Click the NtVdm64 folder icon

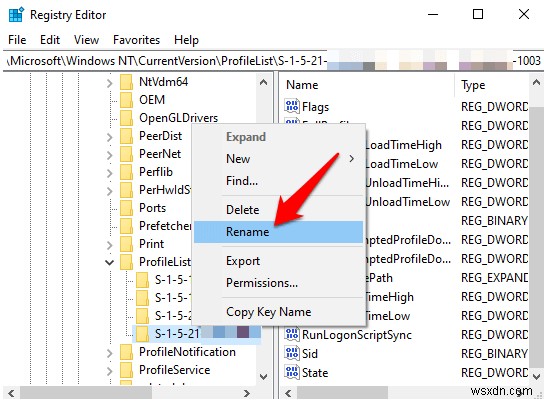pyautogui.click(x=126, y=82)
